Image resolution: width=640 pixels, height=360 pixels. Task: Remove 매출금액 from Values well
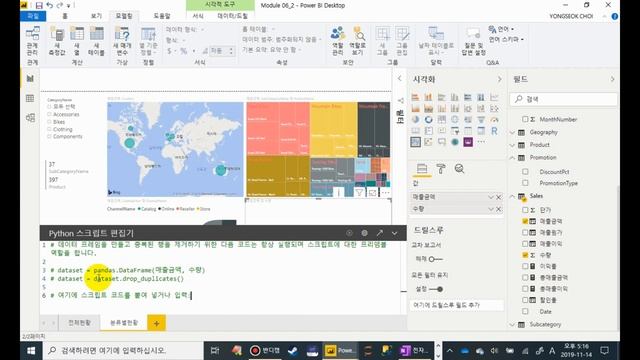498,197
